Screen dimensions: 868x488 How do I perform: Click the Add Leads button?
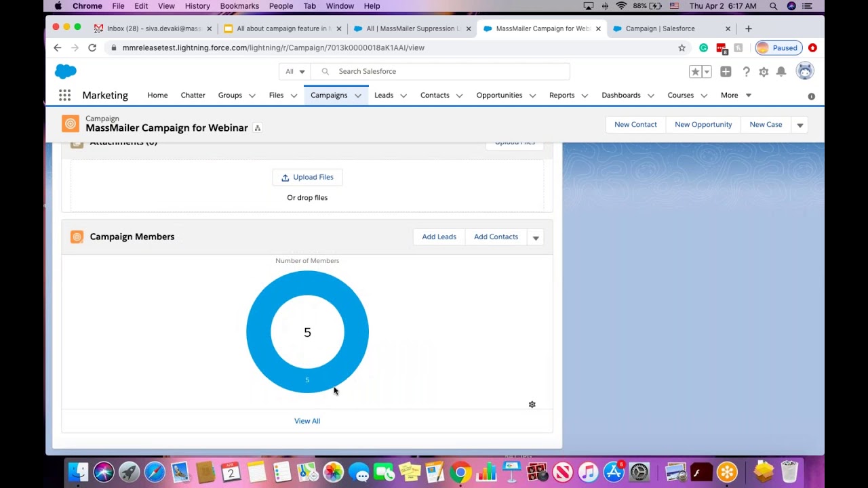[439, 237]
